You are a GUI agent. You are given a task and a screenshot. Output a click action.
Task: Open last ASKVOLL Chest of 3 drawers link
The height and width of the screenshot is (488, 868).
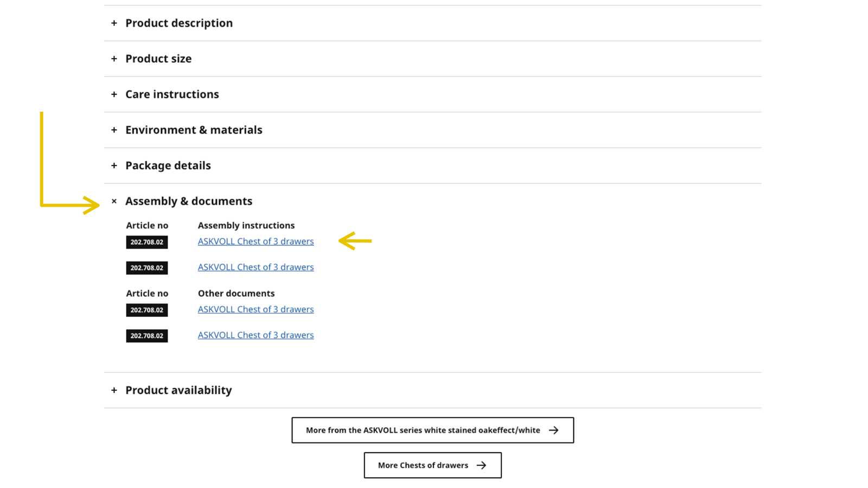(x=256, y=335)
